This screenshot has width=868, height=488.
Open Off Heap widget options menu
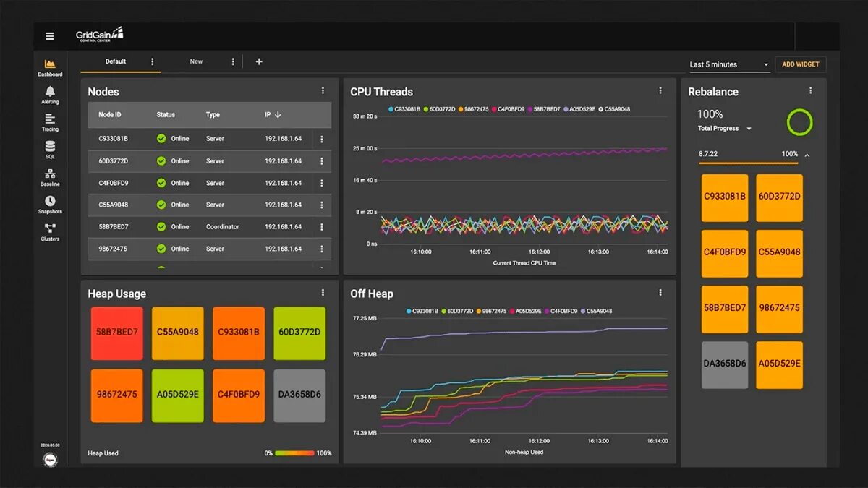660,293
